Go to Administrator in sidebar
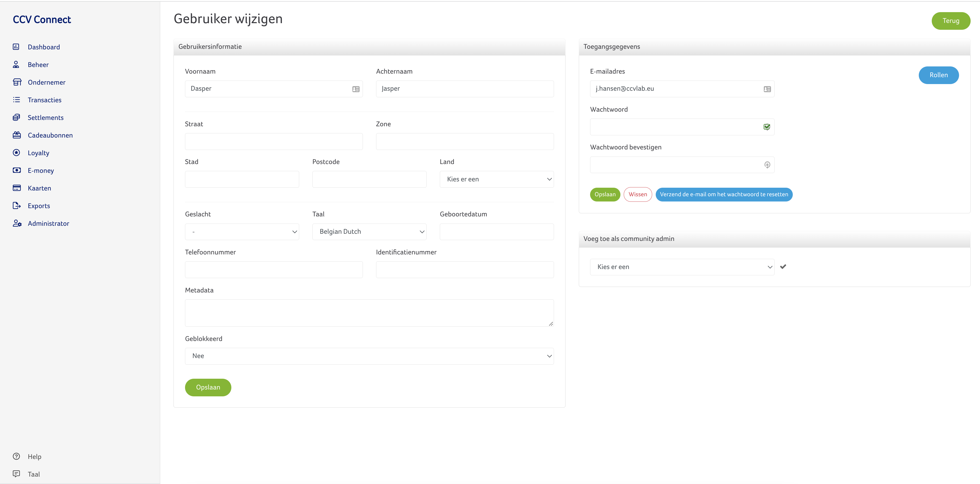Image resolution: width=980 pixels, height=484 pixels. coord(48,224)
